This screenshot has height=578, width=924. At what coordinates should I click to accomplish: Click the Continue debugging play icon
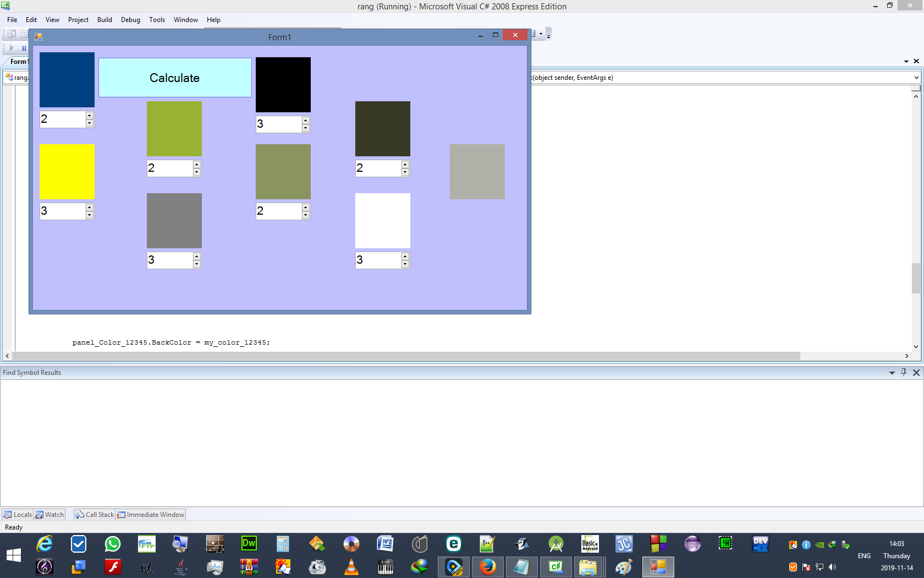11,48
